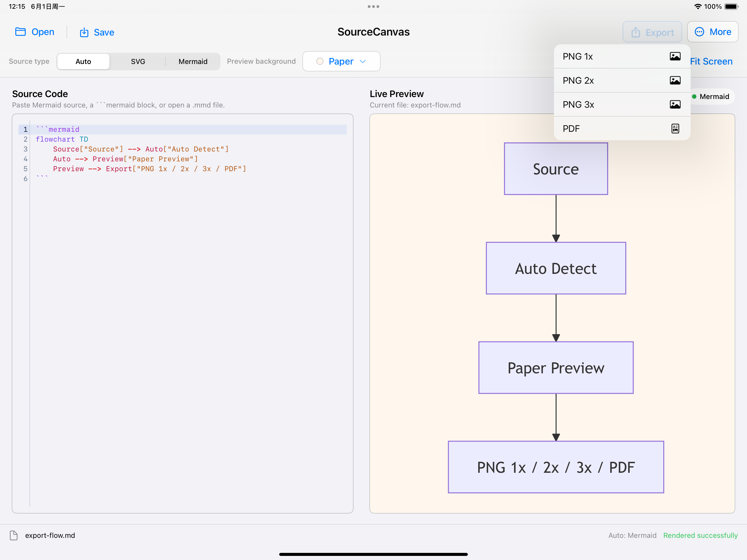Click the Save download-arrow icon
The height and width of the screenshot is (560, 747).
84,33
